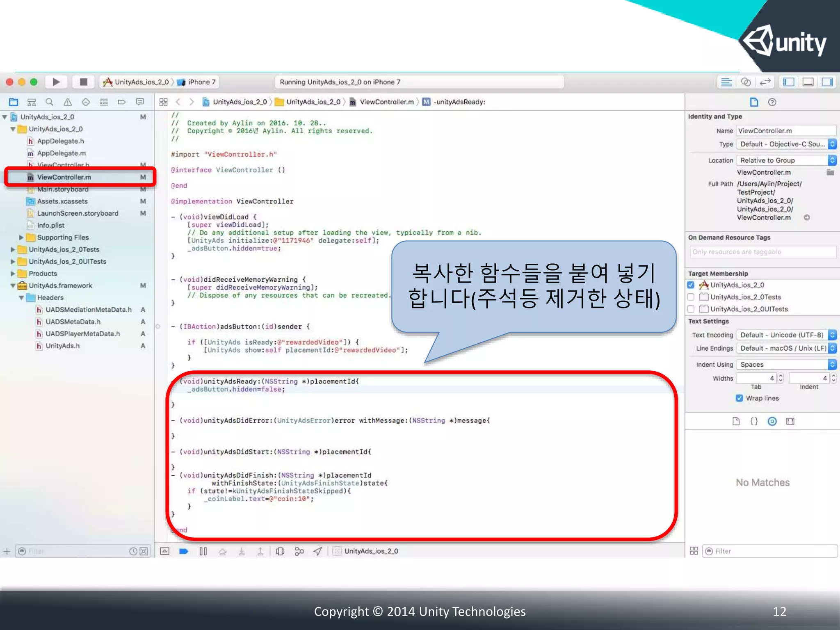
Task: Open the Project navigator tab
Action: (14, 102)
